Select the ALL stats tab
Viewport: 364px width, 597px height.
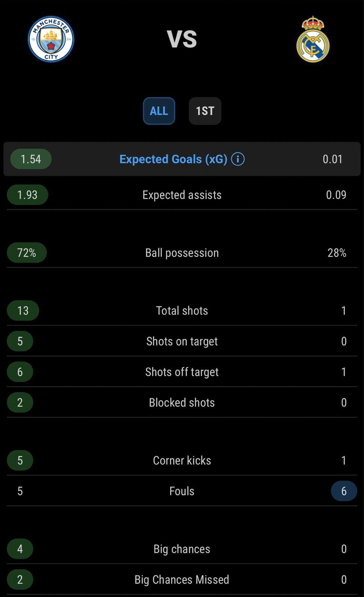tap(159, 111)
